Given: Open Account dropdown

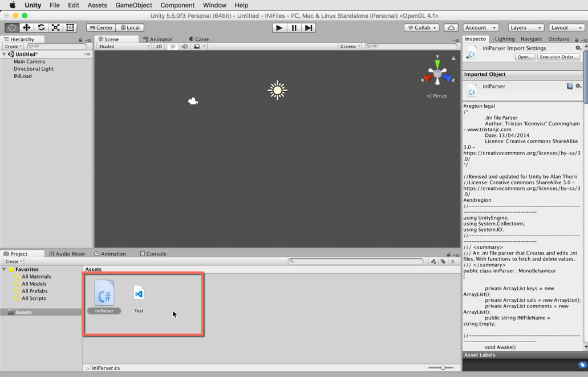Looking at the screenshot, I should click(x=480, y=28).
